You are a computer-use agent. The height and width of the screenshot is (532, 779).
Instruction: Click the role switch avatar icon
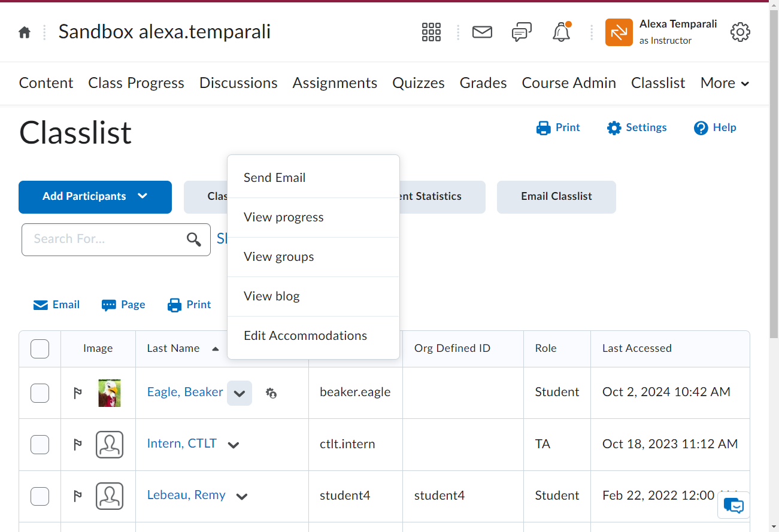pyautogui.click(x=619, y=32)
